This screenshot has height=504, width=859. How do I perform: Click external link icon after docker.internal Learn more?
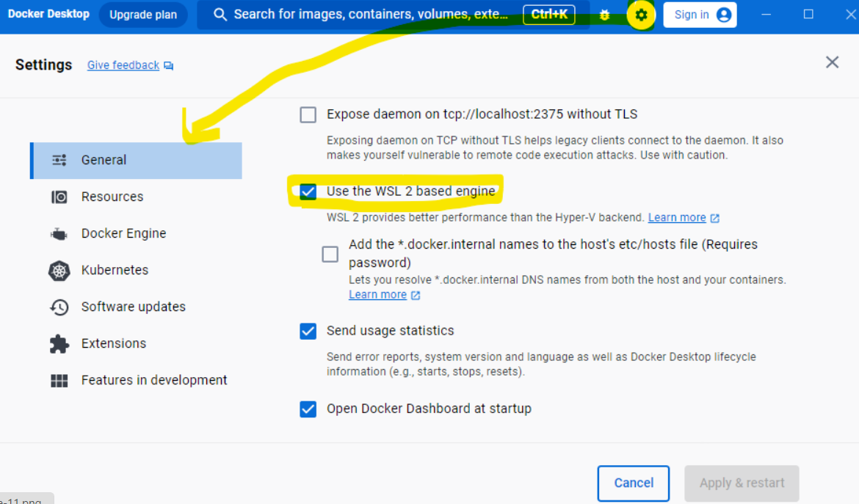[416, 295]
